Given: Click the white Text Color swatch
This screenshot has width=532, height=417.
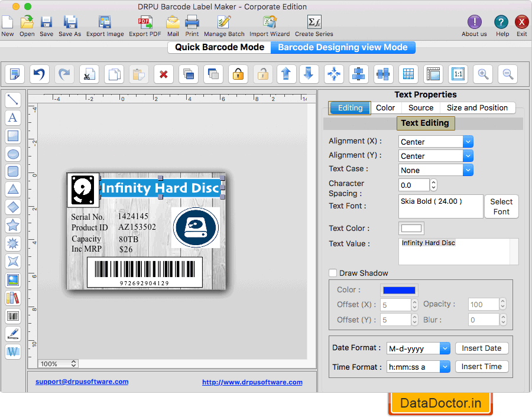Looking at the screenshot, I should tap(411, 229).
